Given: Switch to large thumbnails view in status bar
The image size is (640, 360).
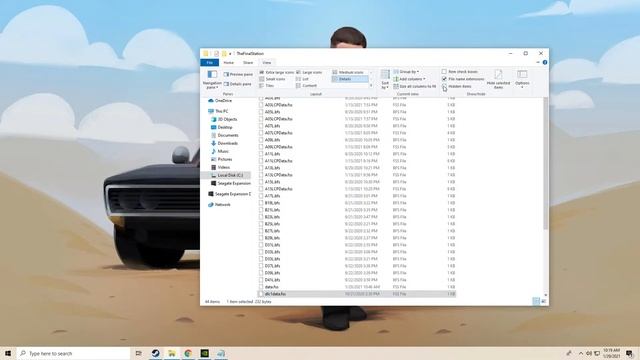Looking at the screenshot, I should [x=543, y=301].
